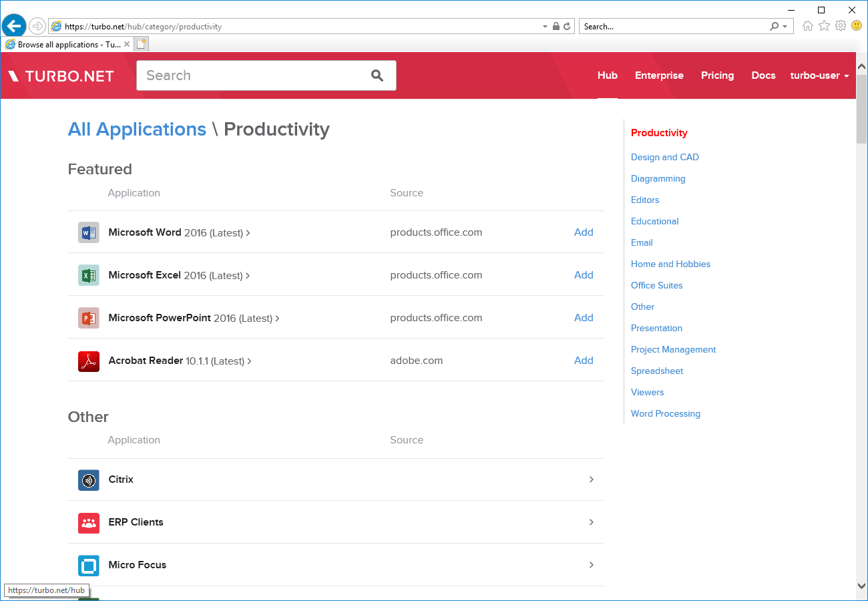
Task: Add Microsoft Excel to your apps
Action: pos(583,274)
